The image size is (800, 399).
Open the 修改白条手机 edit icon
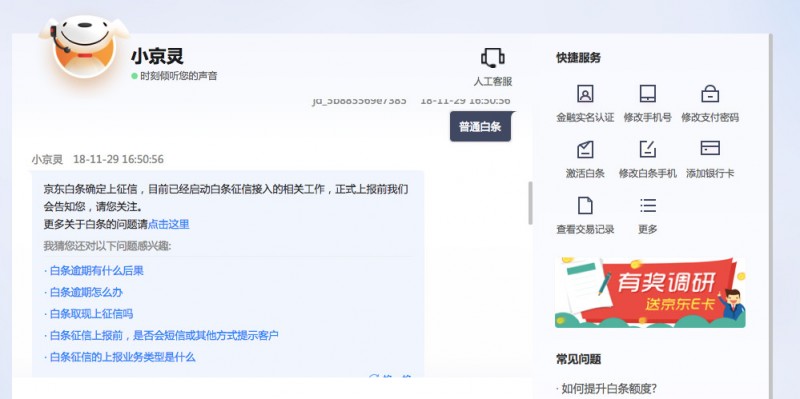647,149
